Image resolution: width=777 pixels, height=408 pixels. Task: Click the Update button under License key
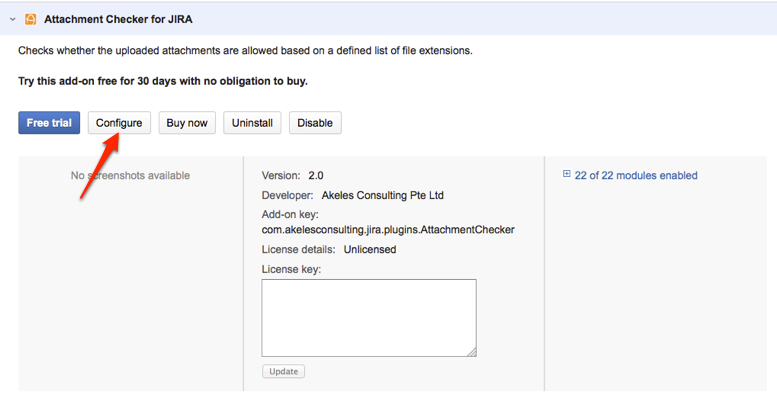click(x=283, y=372)
